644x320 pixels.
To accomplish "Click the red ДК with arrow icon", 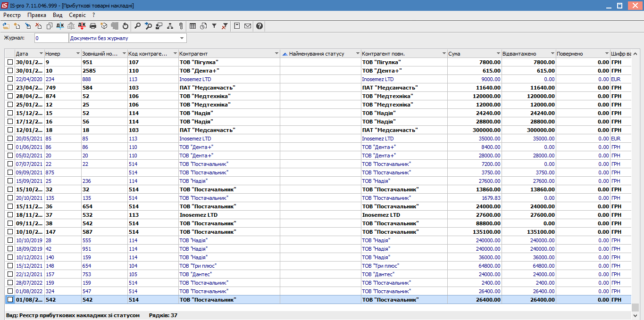I will pyautogui.click(x=82, y=26).
